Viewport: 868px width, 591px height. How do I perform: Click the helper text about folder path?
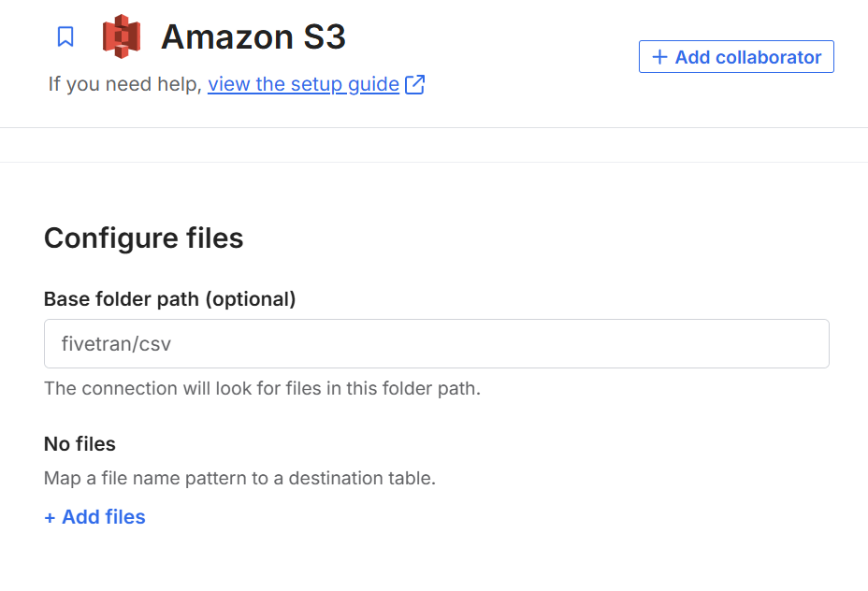pos(262,388)
